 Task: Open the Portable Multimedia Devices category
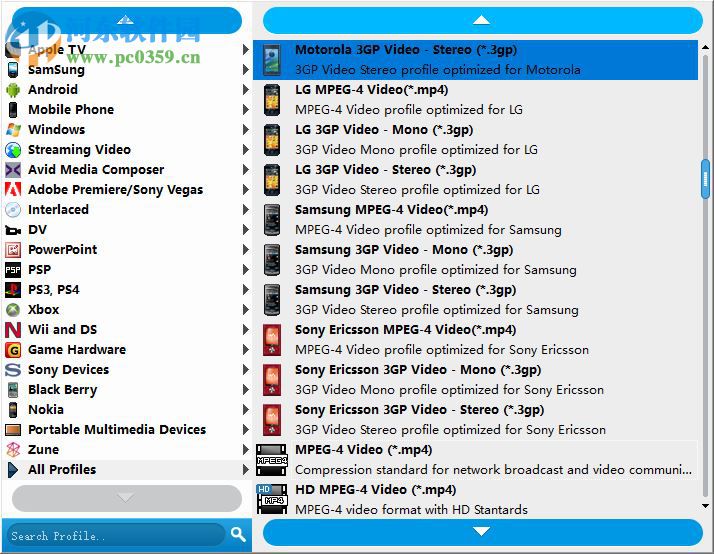pos(127,430)
